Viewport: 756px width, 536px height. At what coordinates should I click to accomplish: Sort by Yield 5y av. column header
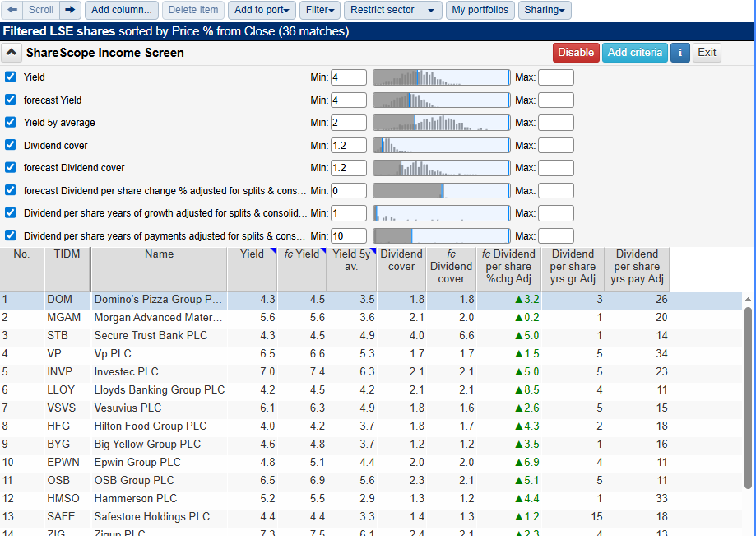pyautogui.click(x=352, y=269)
